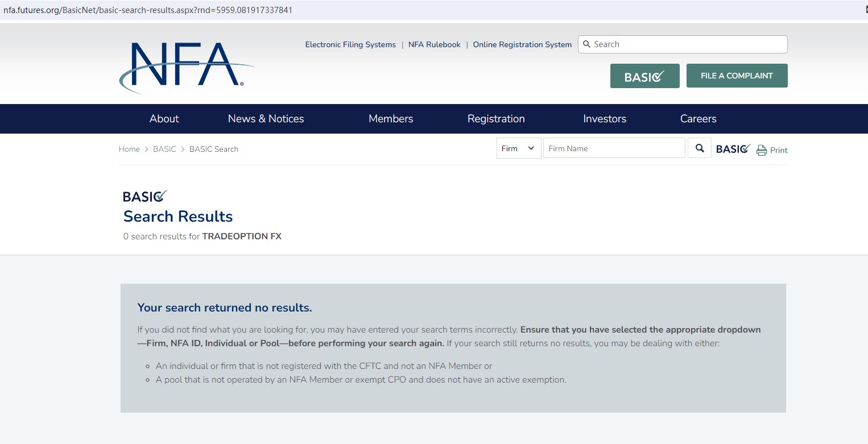Click the File a Complaint button
The height and width of the screenshot is (444, 868).
click(x=737, y=76)
